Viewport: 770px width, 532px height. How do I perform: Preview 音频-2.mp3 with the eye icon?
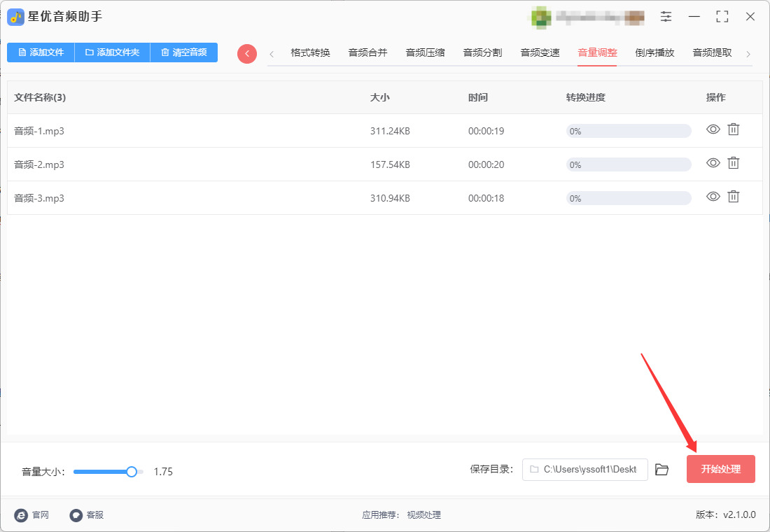[x=713, y=162]
